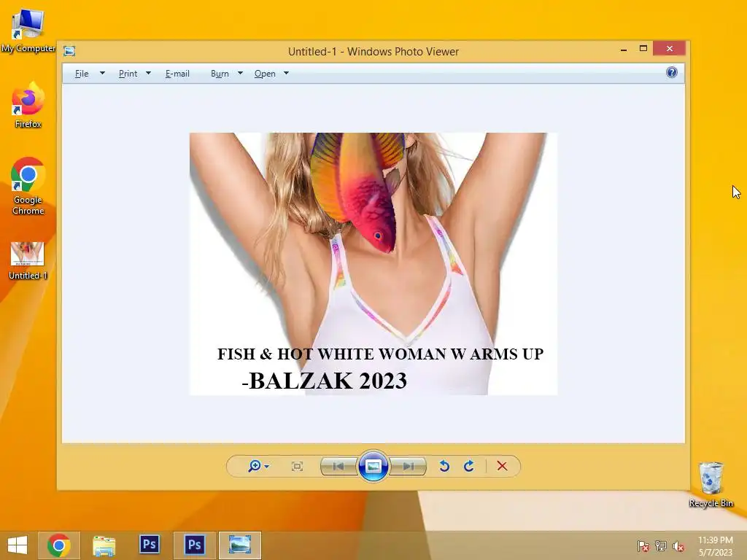Open the Action Center flag icon
The width and height of the screenshot is (747, 560).
tap(643, 545)
